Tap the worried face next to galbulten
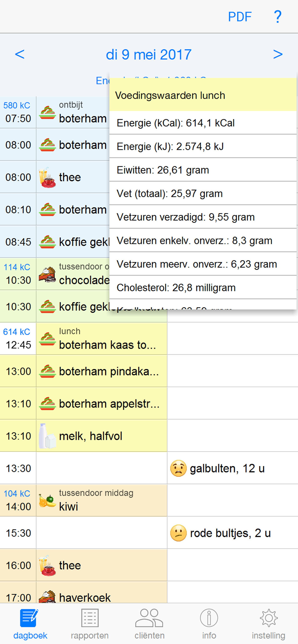Screen dimensions: 298x644 pyautogui.click(x=178, y=468)
